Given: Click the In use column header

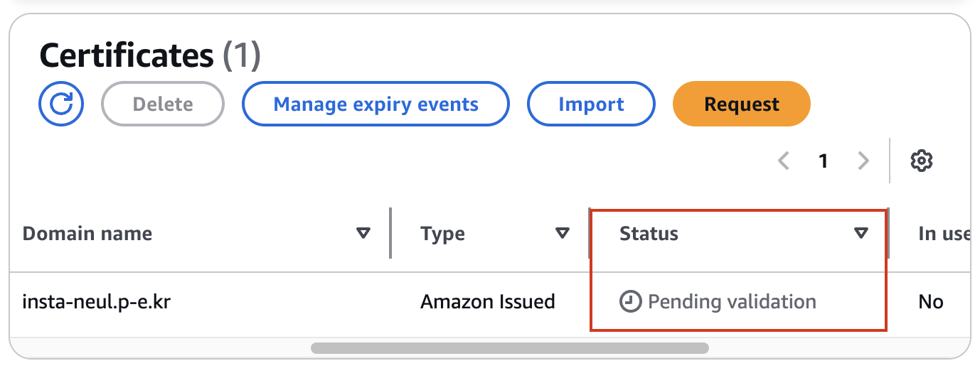Looking at the screenshot, I should [x=944, y=233].
